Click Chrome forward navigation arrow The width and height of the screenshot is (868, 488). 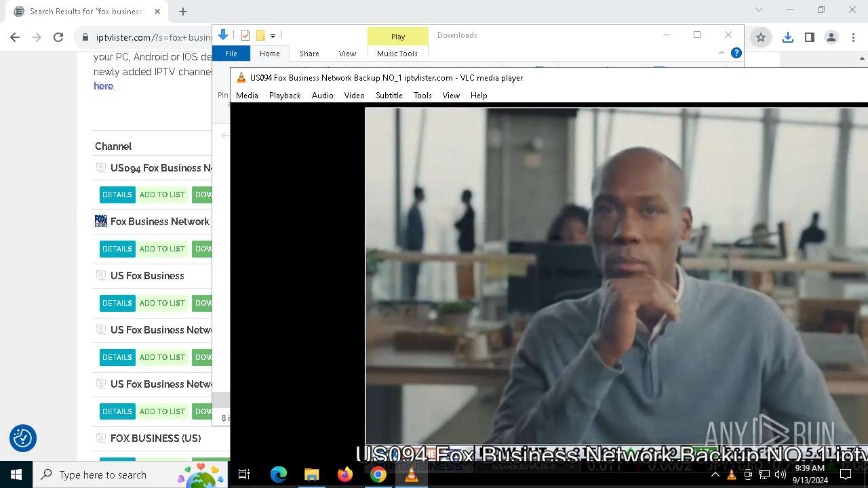click(x=37, y=38)
